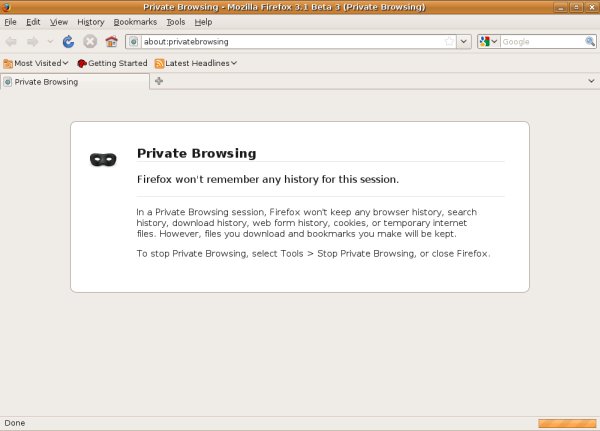
Task: Go to the Home page
Action: point(112,41)
